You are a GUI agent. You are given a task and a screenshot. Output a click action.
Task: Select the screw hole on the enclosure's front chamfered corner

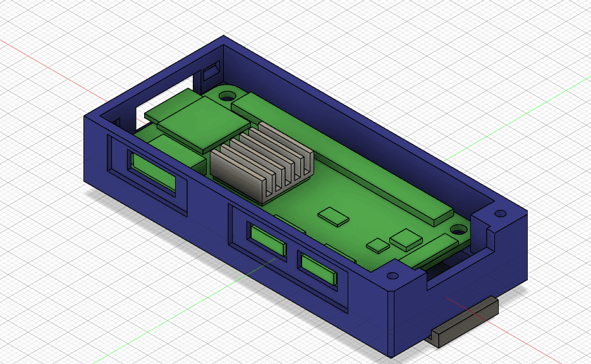coord(393,276)
